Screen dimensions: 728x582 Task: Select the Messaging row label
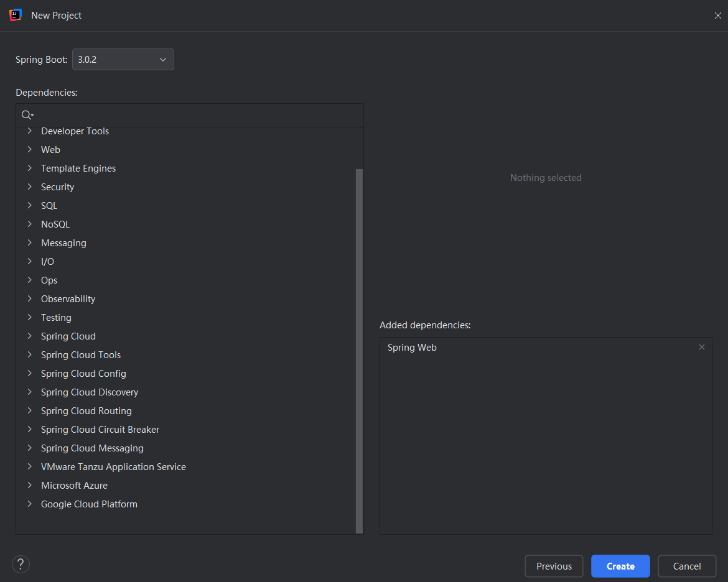(63, 243)
